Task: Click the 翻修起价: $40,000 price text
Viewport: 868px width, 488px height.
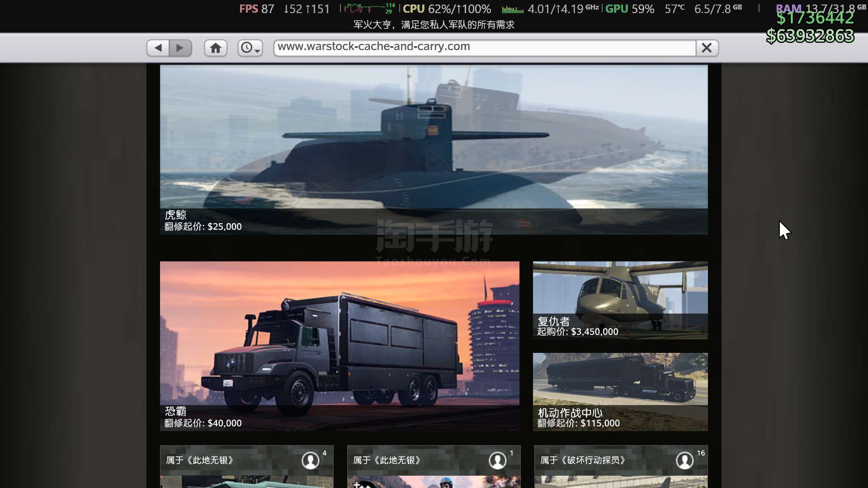Action: click(203, 423)
